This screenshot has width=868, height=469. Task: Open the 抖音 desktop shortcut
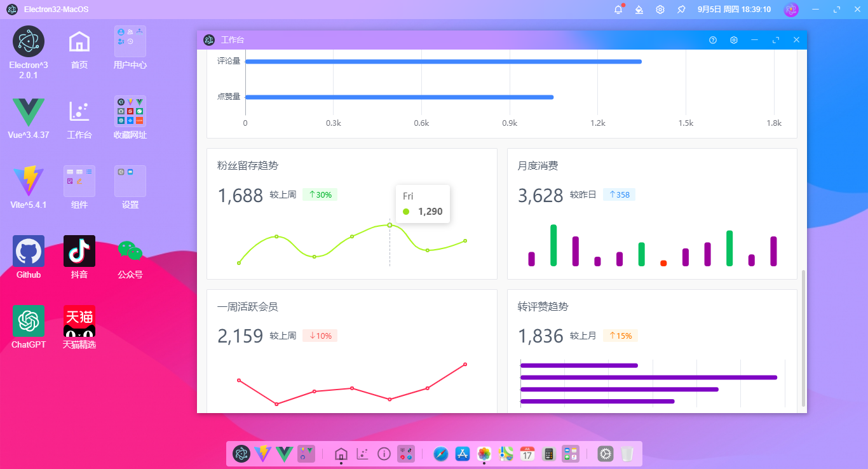pyautogui.click(x=79, y=250)
